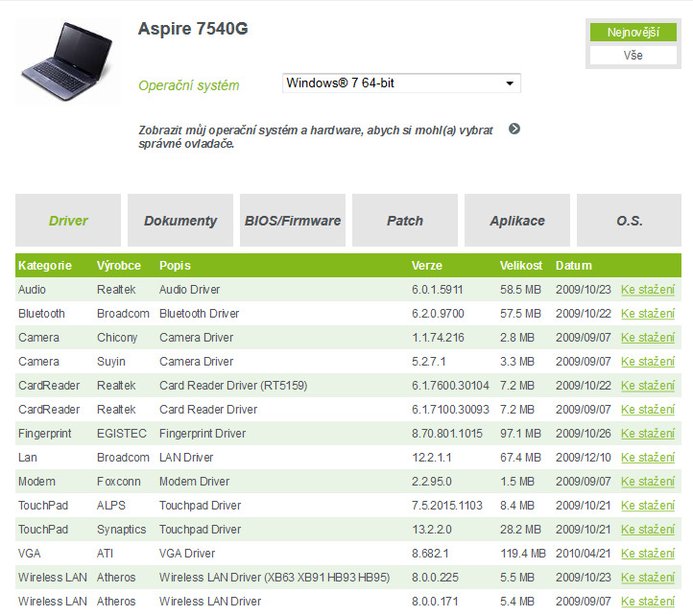Download the ATI VGA Driver
The image size is (693, 616).
coord(648,554)
